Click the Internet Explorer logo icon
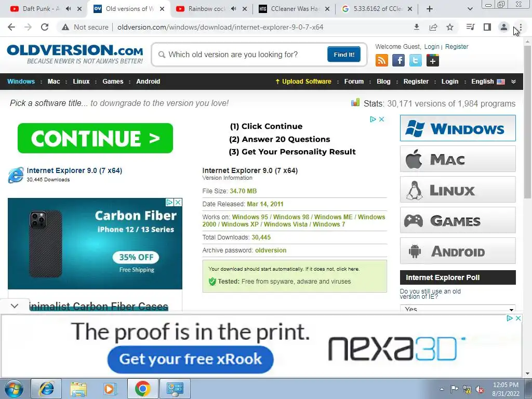This screenshot has width=532, height=399. pyautogui.click(x=16, y=175)
